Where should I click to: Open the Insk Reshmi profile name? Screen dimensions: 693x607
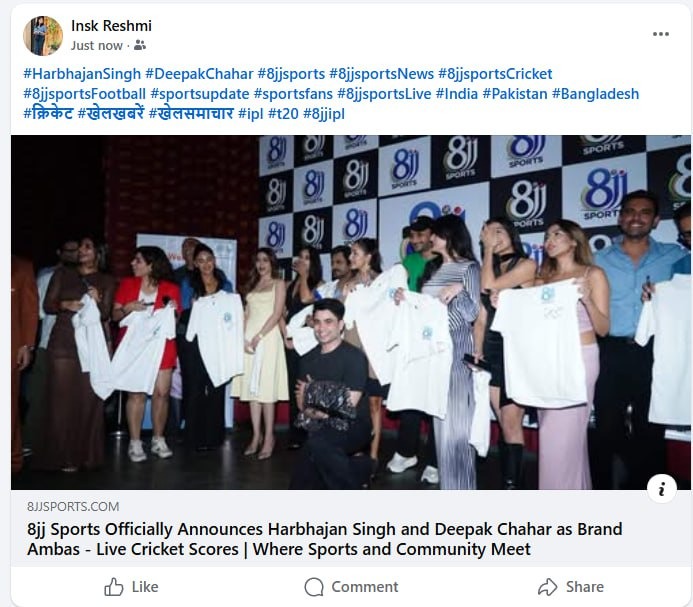111,26
